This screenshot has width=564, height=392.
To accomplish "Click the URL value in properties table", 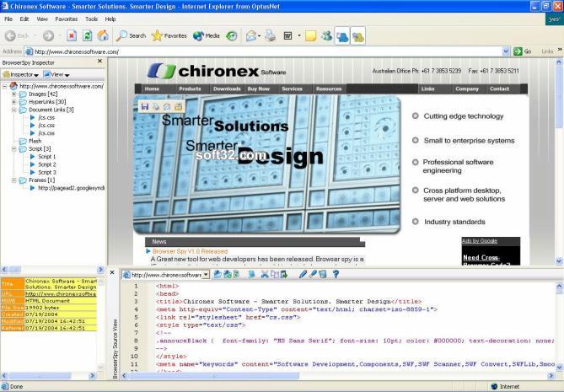I will click(61, 294).
